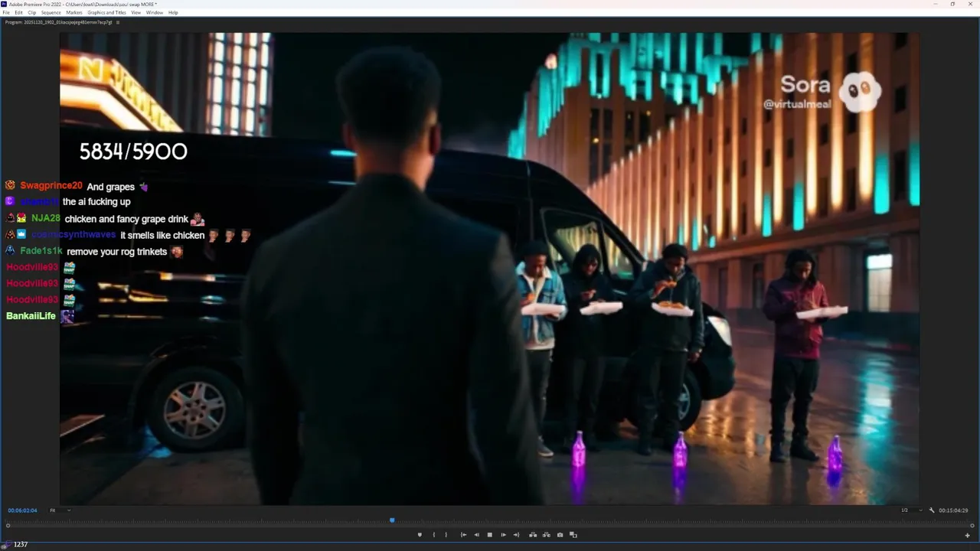Click the Lift button
Viewport: 980px width, 551px height.
tap(533, 535)
